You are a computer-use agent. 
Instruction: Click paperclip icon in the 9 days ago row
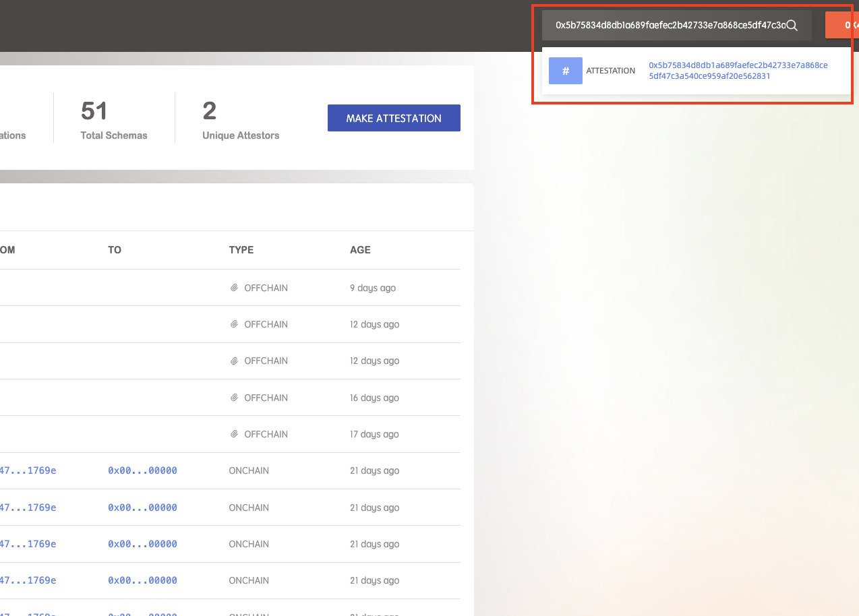[234, 288]
